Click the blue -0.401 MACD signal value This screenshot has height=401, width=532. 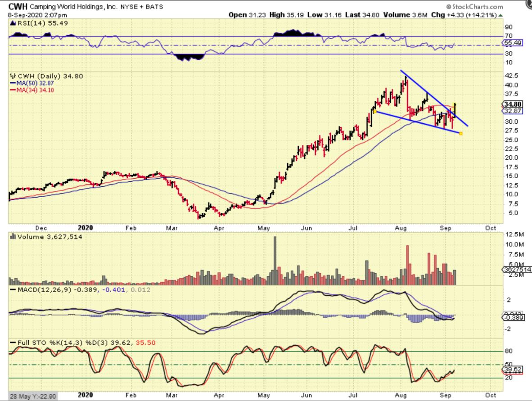pos(113,290)
